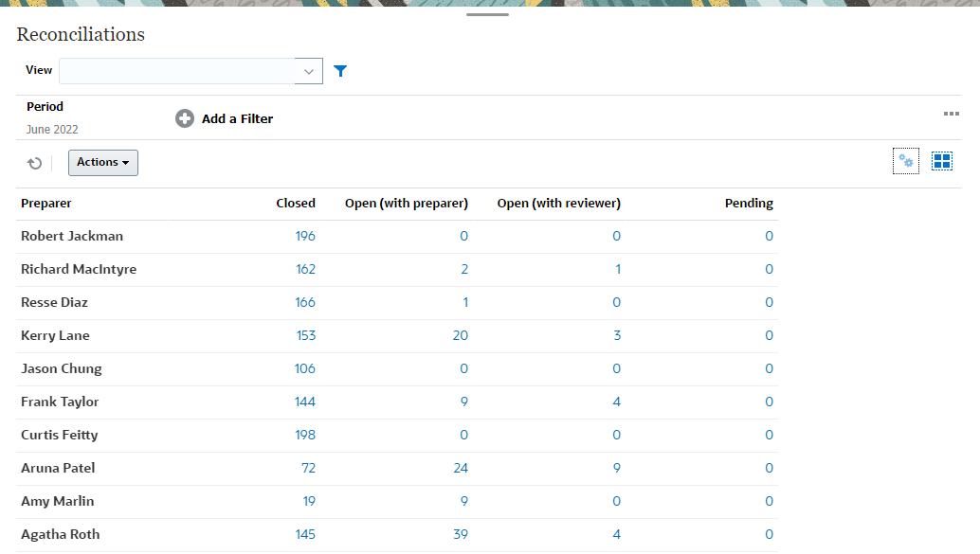The width and height of the screenshot is (980, 554).
Task: Click the blue filter funnel icon
Action: (340, 71)
